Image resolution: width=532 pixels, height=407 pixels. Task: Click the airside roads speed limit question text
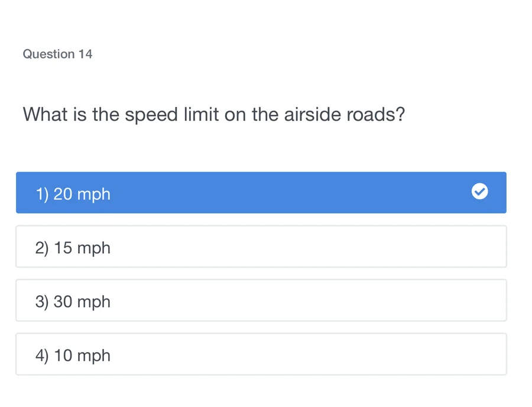[x=213, y=114]
